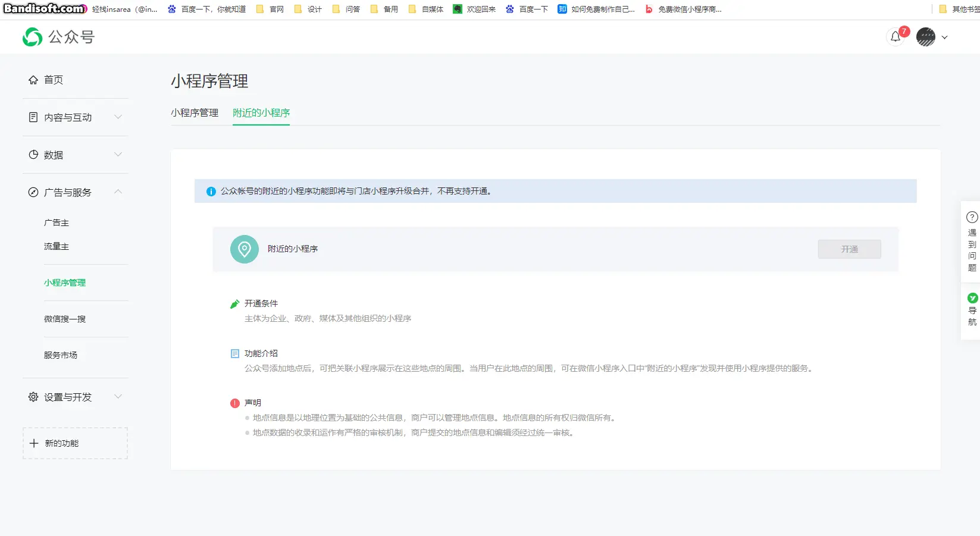This screenshot has width=980, height=536.
Task: Click the profile avatar thumbnail
Action: (925, 37)
